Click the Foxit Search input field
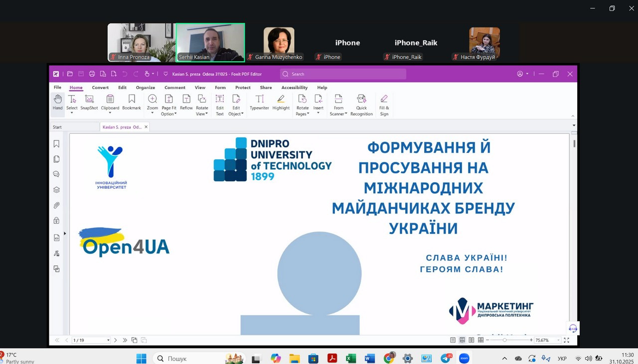638x364 pixels. coord(344,74)
